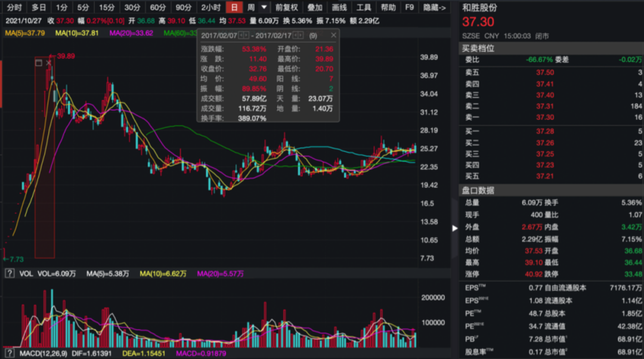Screen dimensions: 644x359
Task: Click the 37.30 latest price header
Action: (478, 22)
